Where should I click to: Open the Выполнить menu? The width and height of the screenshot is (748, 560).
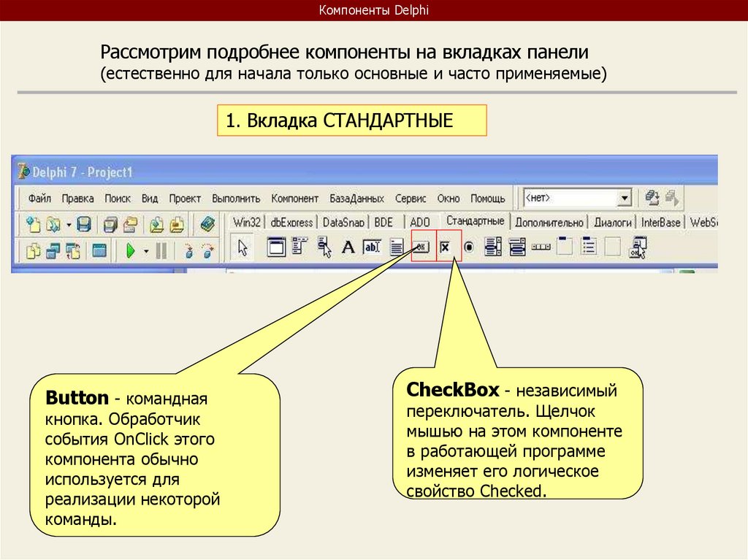click(236, 199)
